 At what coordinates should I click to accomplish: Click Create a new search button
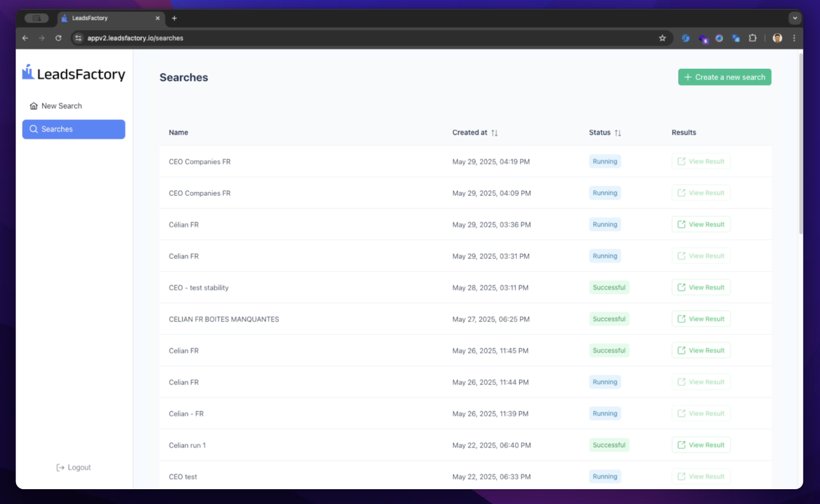(x=724, y=77)
